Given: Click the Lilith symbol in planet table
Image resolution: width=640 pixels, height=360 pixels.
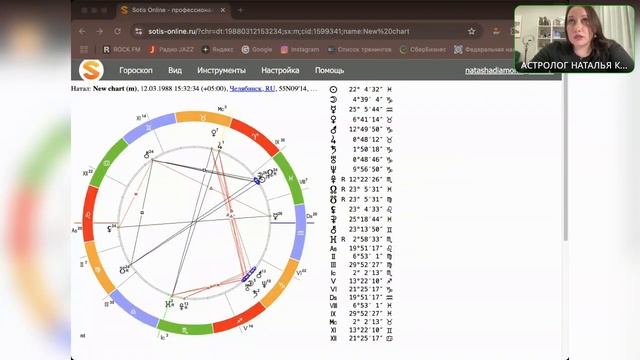Looking at the screenshot, I should [x=333, y=209].
